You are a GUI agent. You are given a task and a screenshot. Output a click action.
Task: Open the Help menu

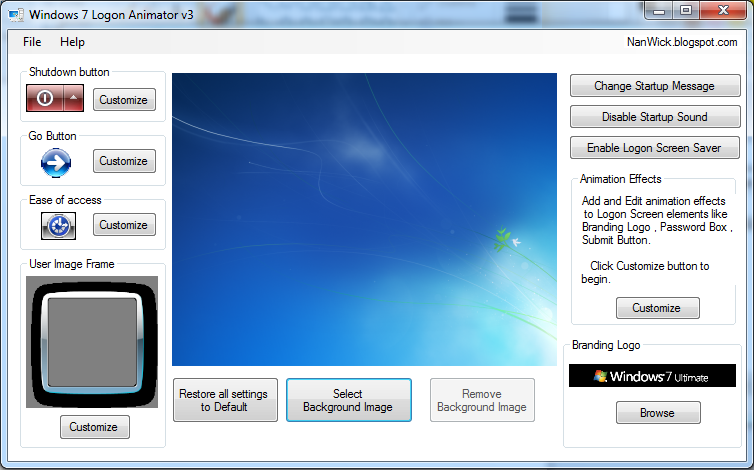(72, 42)
